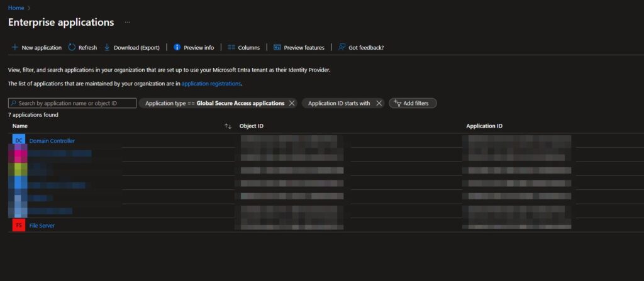The width and height of the screenshot is (644, 281).
Task: Focus the search by application name field
Action: point(72,103)
